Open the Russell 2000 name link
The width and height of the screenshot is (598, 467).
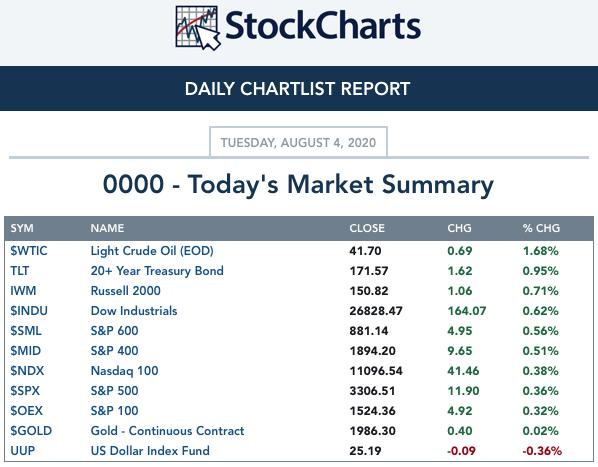tap(125, 291)
